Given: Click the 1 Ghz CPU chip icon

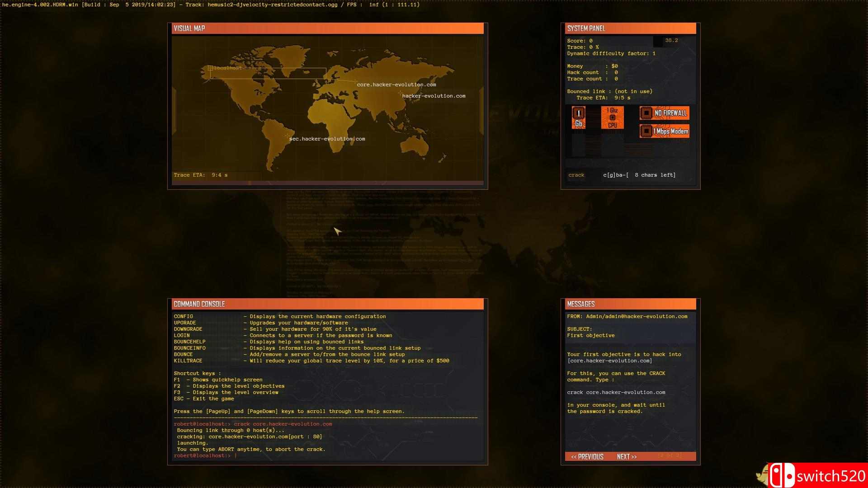Looking at the screenshot, I should pyautogui.click(x=612, y=117).
